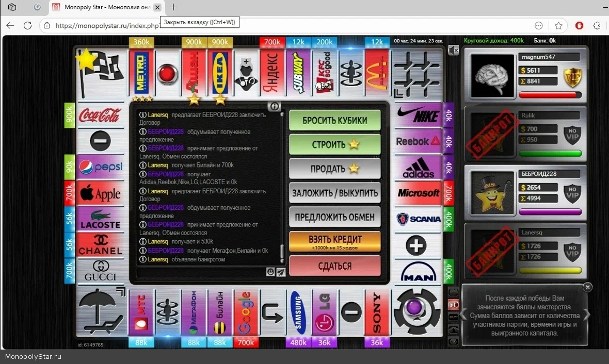Reload the page

(27, 26)
